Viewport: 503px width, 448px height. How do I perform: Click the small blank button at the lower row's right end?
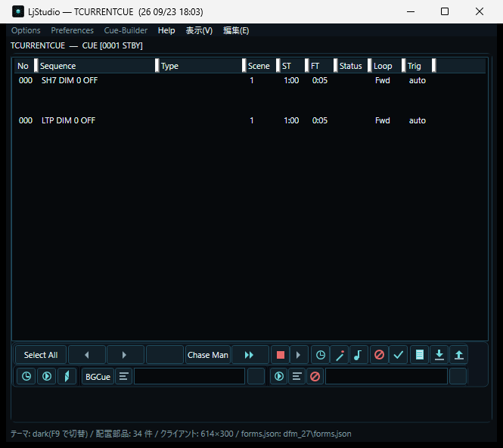458,376
